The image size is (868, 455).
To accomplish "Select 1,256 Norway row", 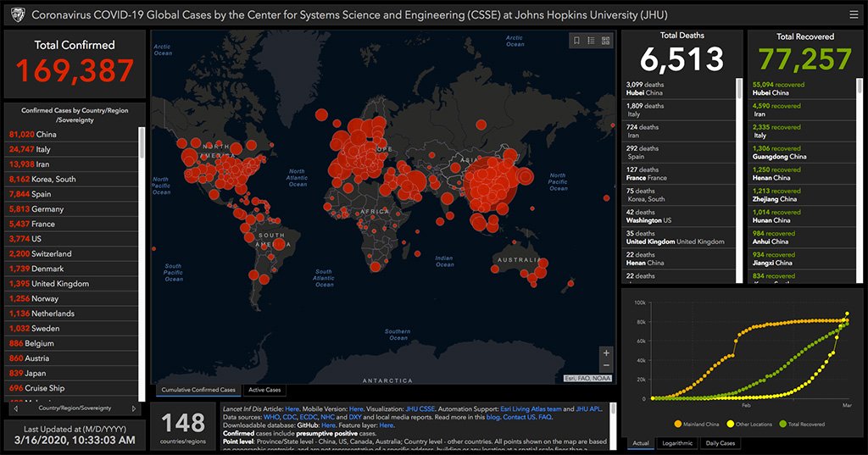I will (71, 299).
